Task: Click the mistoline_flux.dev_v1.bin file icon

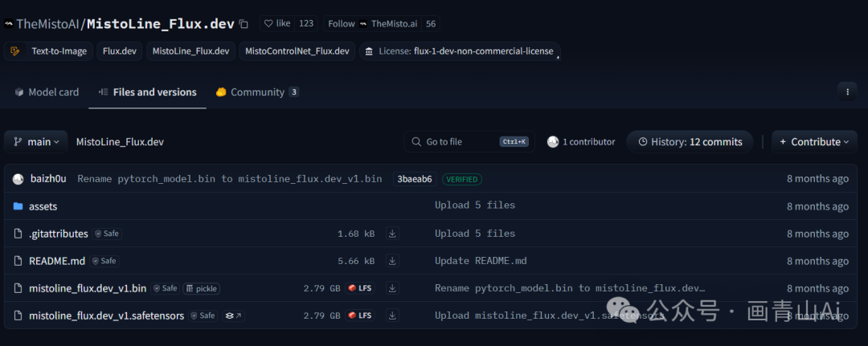Action: pyautogui.click(x=18, y=288)
